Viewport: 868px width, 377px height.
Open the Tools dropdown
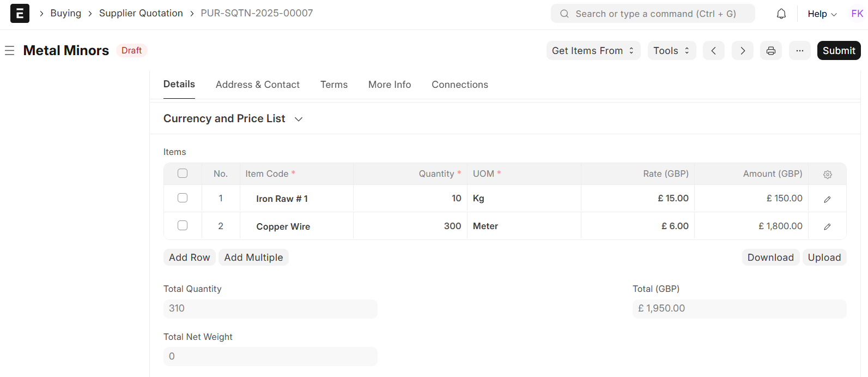671,51
